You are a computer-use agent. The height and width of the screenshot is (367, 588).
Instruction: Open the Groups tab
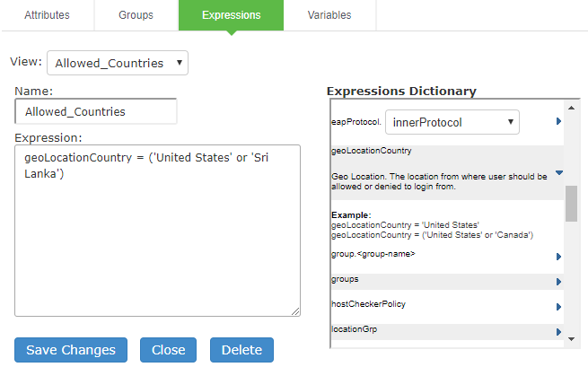tap(136, 15)
